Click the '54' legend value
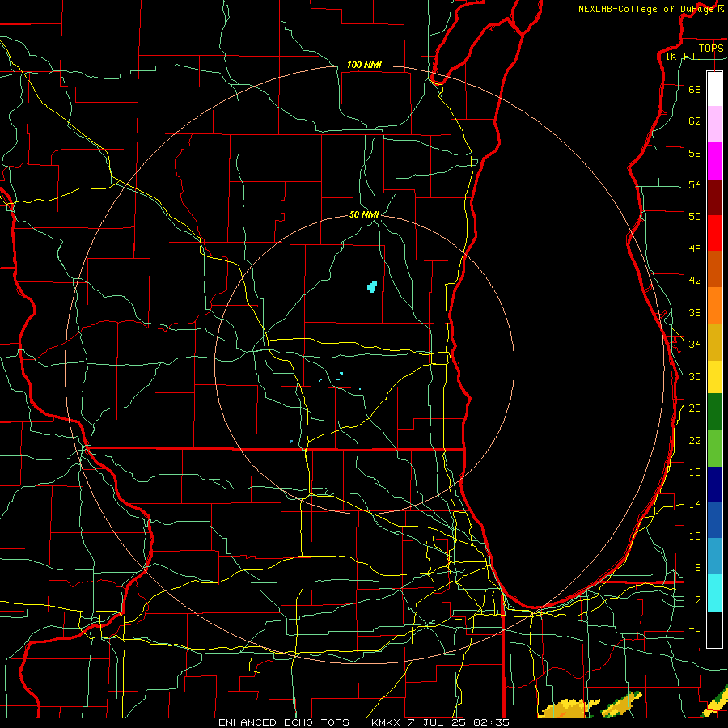The height and width of the screenshot is (728, 728). pyautogui.click(x=695, y=184)
